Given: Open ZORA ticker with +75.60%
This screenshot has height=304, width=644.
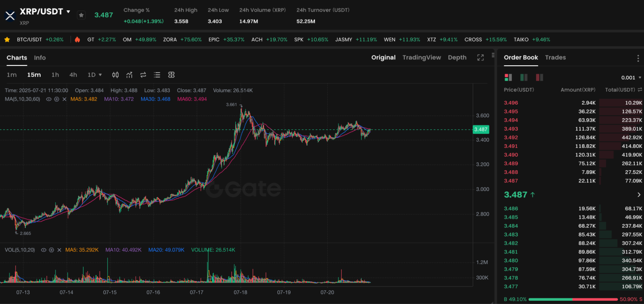Looking at the screenshot, I should (182, 40).
